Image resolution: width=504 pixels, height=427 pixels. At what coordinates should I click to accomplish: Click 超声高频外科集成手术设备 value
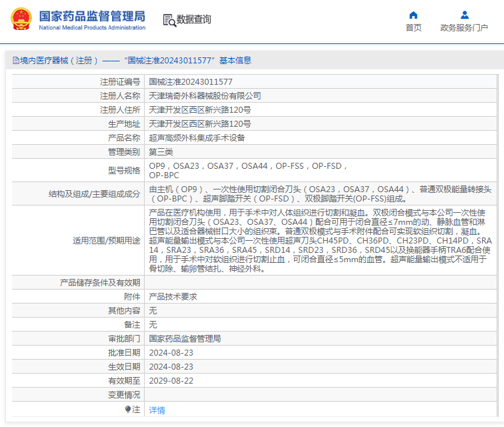(197, 137)
